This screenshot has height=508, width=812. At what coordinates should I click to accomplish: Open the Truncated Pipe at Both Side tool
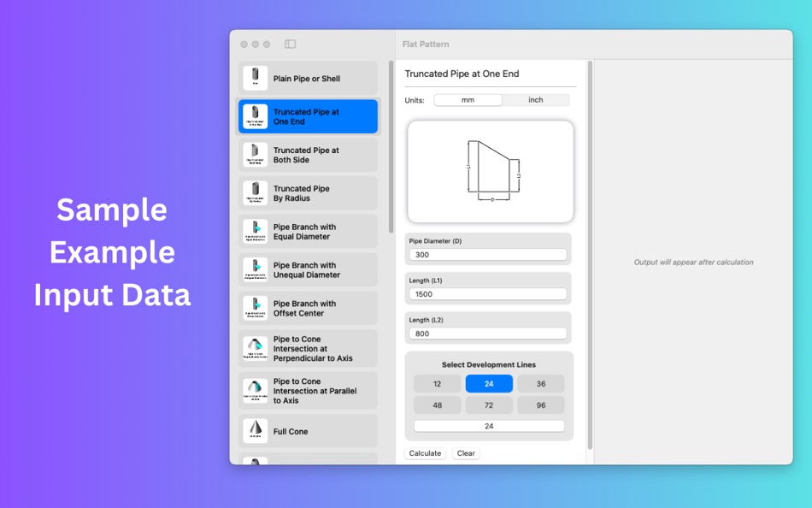pos(308,155)
